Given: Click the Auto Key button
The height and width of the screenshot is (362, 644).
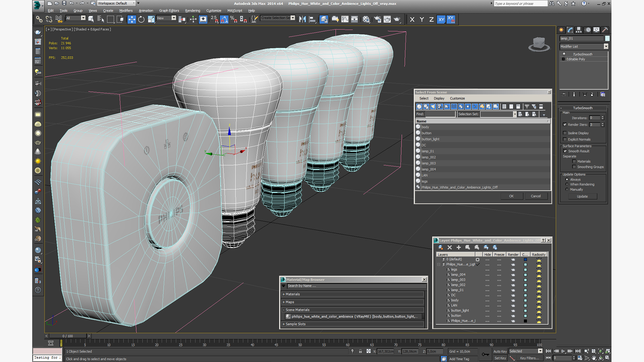Looking at the screenshot, I should coord(500,352).
